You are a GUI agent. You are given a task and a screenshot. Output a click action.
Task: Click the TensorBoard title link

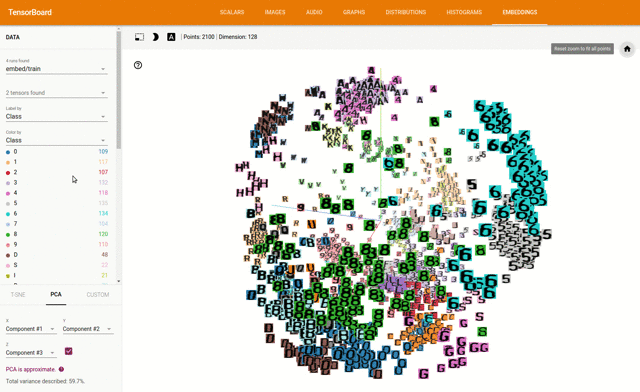[x=30, y=12]
